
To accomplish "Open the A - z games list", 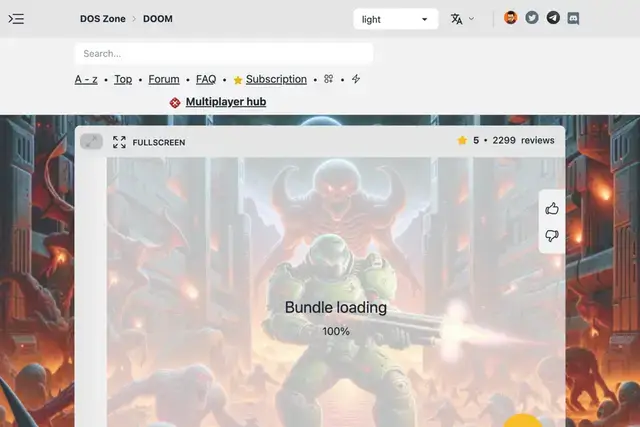I will click(x=86, y=79).
